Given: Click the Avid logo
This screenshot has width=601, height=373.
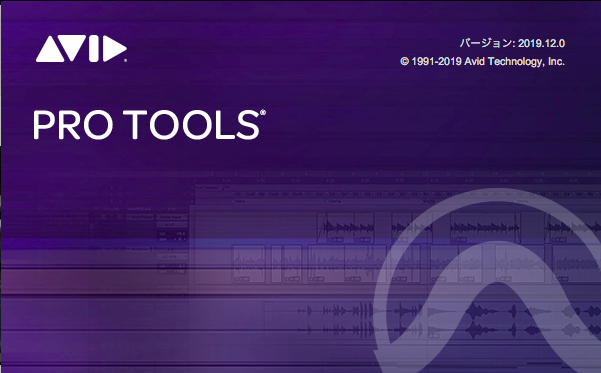Looking at the screenshot, I should click(81, 49).
